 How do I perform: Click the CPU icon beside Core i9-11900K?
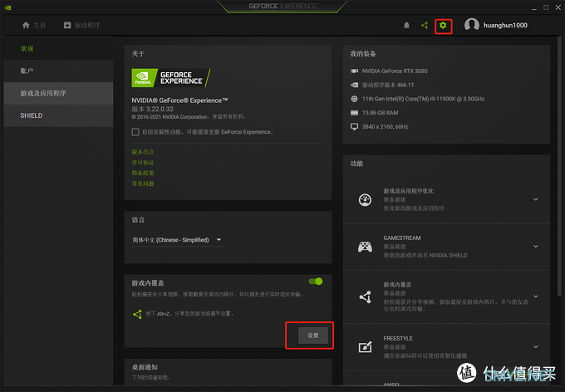pos(354,99)
